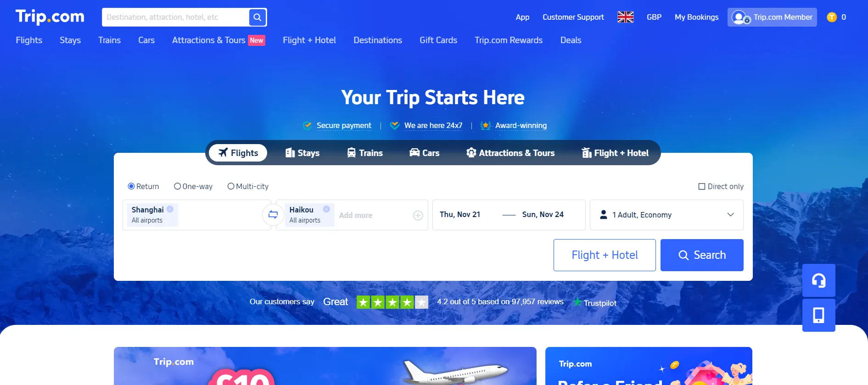Click the plus icon to add destination
Screen dimensions: 868x385
[418, 215]
